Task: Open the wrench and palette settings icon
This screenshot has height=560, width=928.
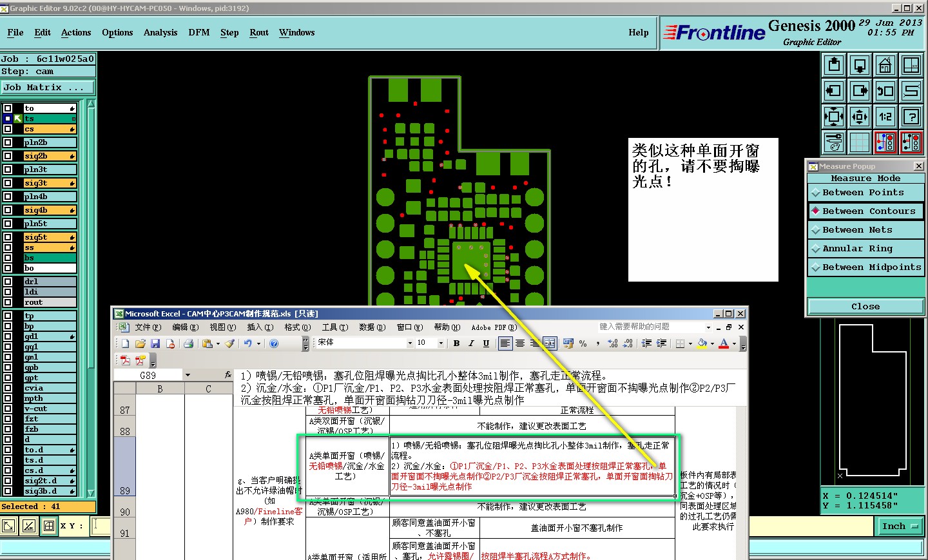Action: [x=834, y=142]
